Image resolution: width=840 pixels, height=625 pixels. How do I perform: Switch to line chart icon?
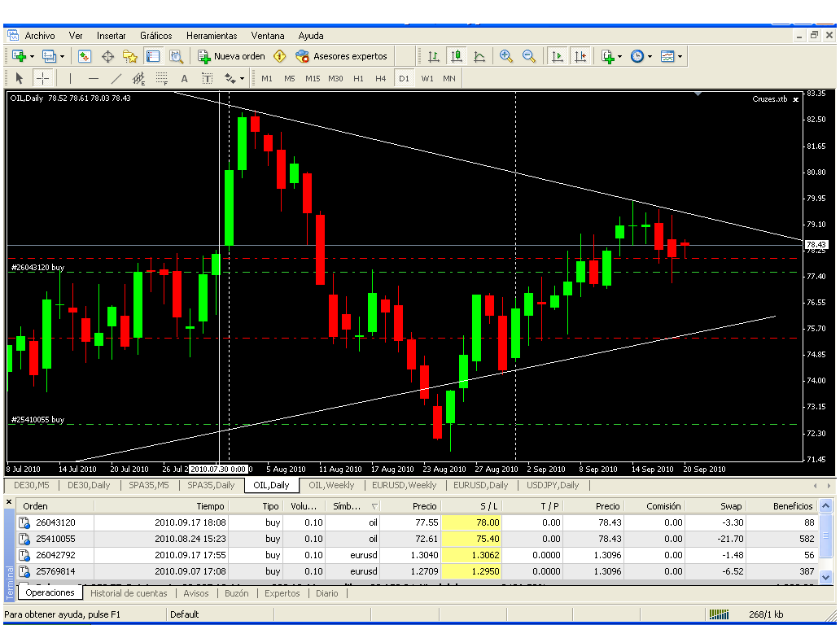479,56
